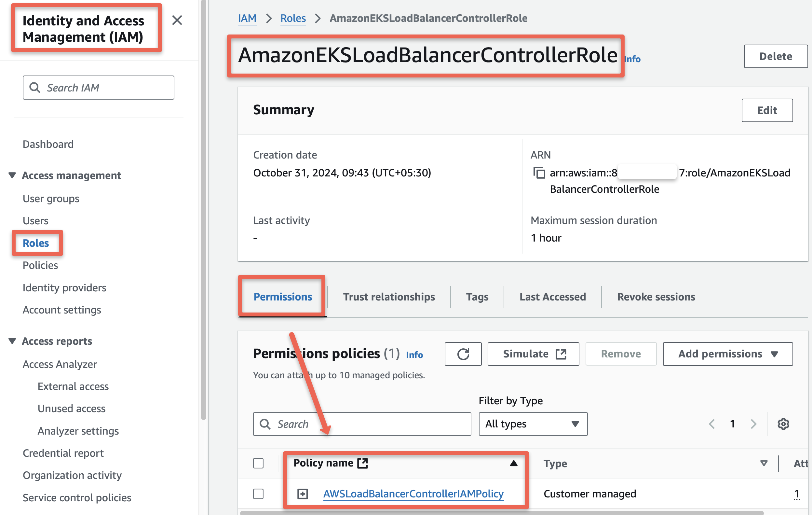Expand the AWSLoadBalancerControllerIAMPolicy policy summary
The height and width of the screenshot is (515, 812).
(303, 494)
